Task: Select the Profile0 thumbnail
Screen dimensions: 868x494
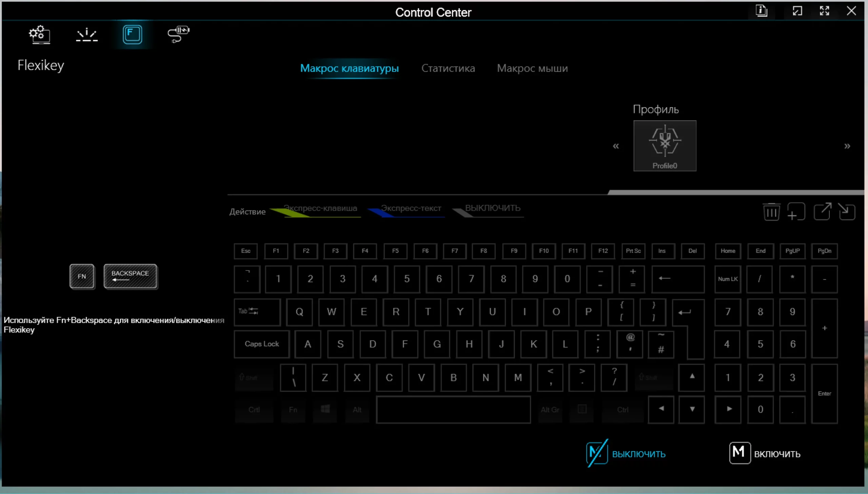Action: coord(665,145)
